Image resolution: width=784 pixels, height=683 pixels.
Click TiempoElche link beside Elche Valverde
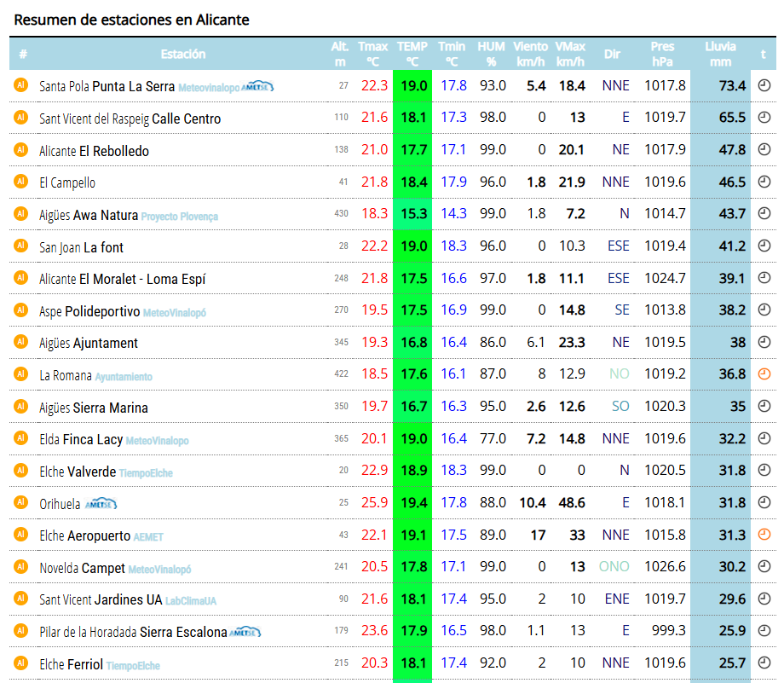click(146, 473)
